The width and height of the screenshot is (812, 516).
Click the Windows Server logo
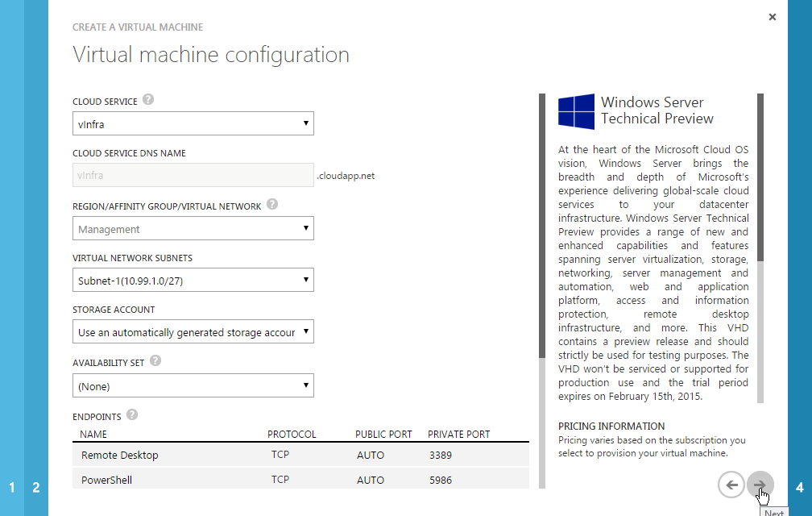pyautogui.click(x=576, y=111)
